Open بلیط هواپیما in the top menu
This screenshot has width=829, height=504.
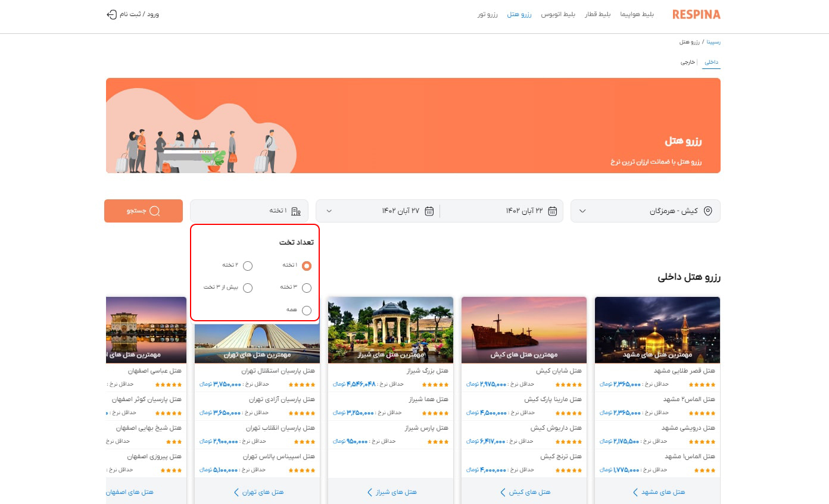pyautogui.click(x=637, y=14)
